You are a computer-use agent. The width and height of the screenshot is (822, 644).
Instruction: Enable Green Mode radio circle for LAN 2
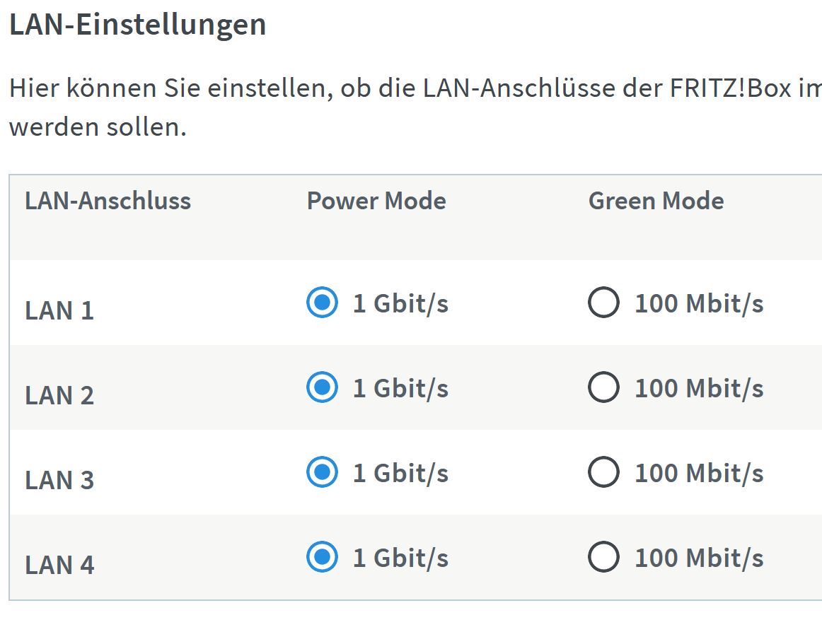(603, 387)
